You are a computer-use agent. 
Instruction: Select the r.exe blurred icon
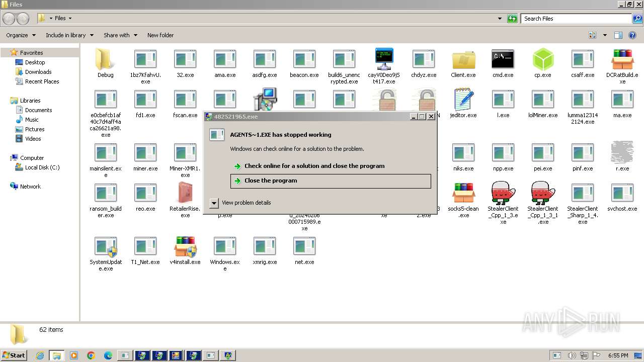point(622,153)
